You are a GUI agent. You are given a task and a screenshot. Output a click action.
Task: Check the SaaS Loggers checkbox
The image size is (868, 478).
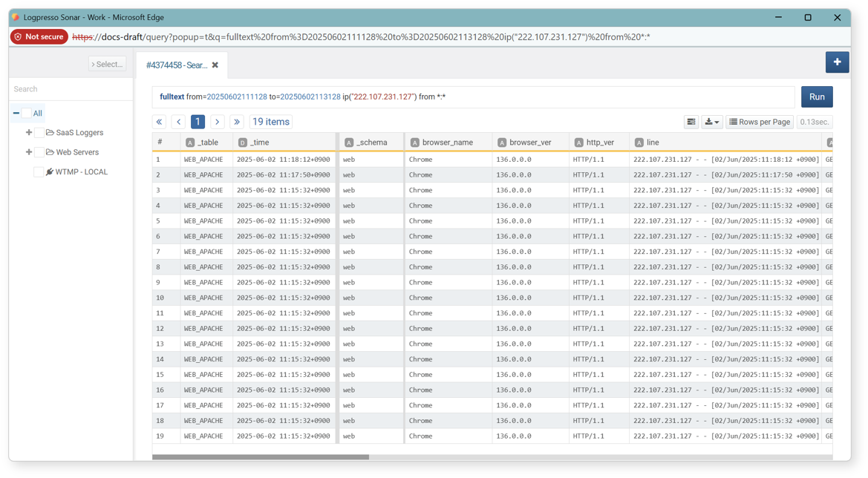pos(39,133)
